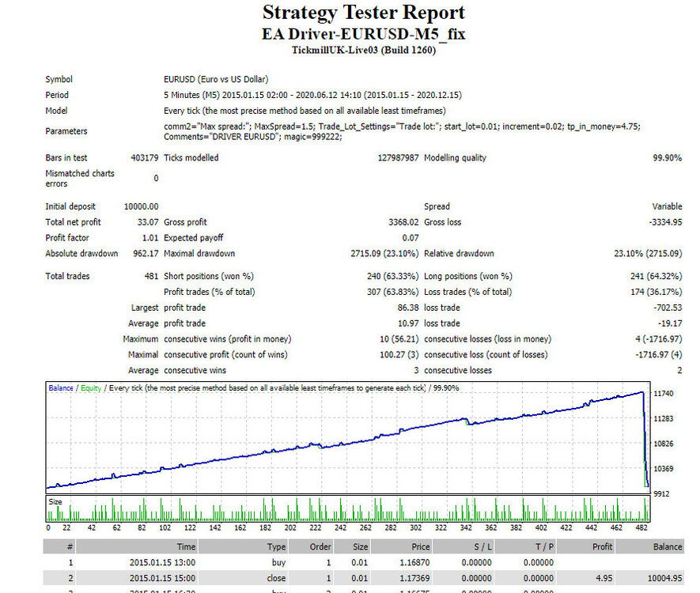Viewport: 700px width, 593px height.
Task: Click the Every tick model description
Action: click(305, 111)
